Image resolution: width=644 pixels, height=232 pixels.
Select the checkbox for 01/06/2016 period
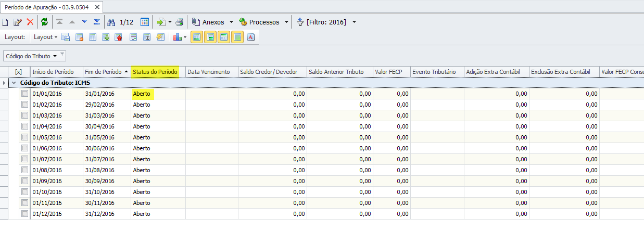[x=24, y=148]
